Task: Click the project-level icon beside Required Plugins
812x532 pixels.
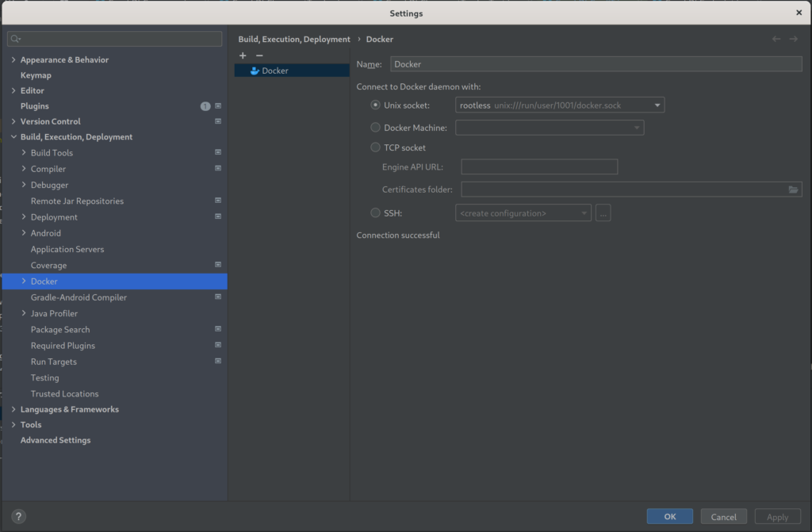Action: click(x=218, y=345)
